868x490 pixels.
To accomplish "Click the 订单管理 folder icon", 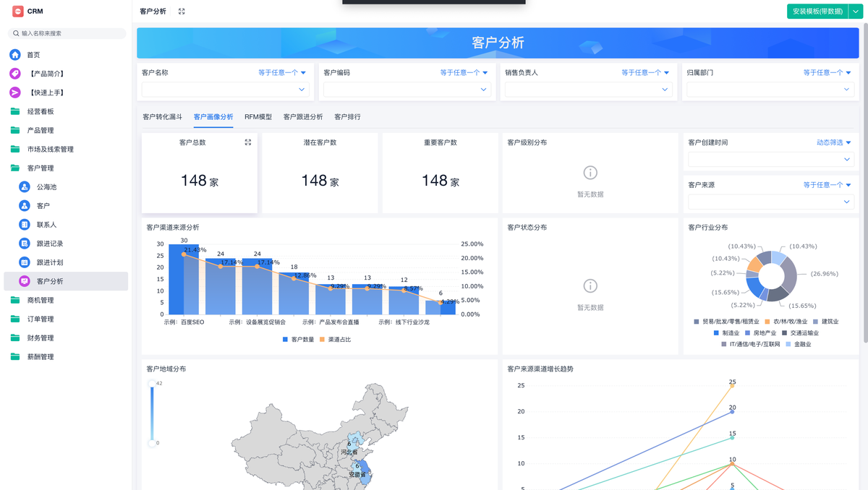I will click(15, 319).
